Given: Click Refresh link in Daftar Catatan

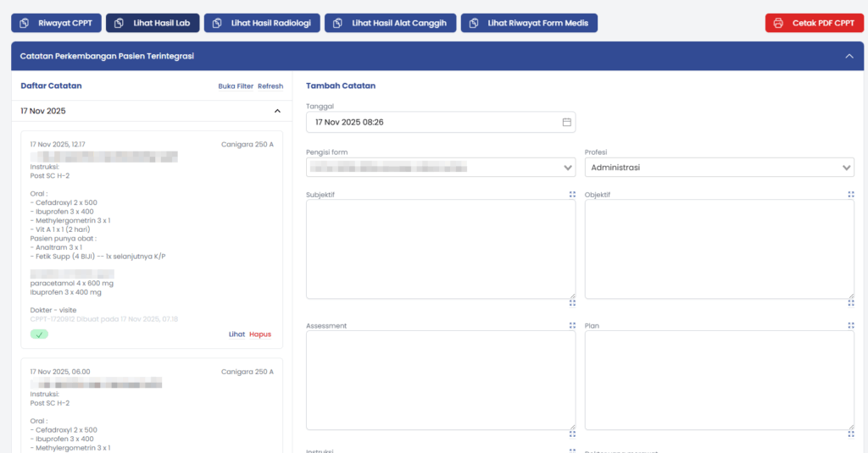Looking at the screenshot, I should [x=270, y=86].
